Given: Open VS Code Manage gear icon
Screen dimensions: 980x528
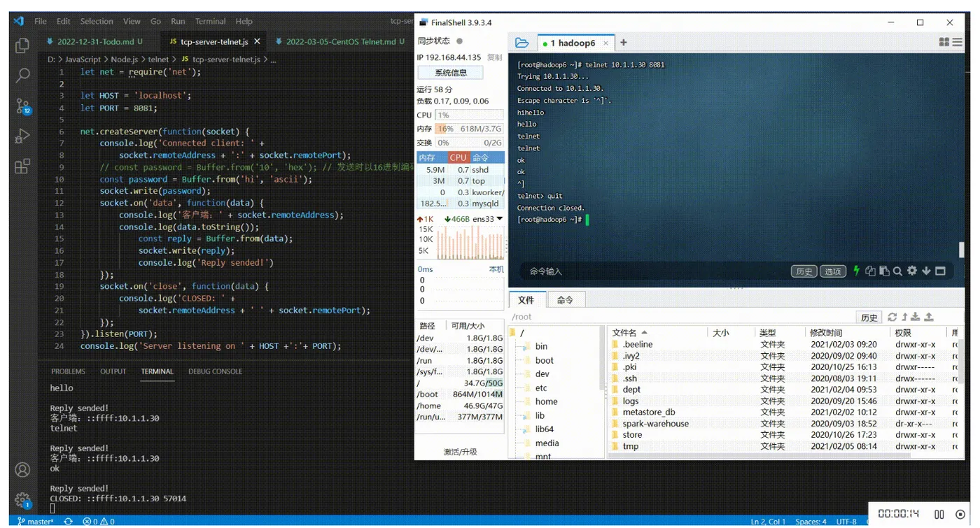Looking at the screenshot, I should tap(22, 499).
